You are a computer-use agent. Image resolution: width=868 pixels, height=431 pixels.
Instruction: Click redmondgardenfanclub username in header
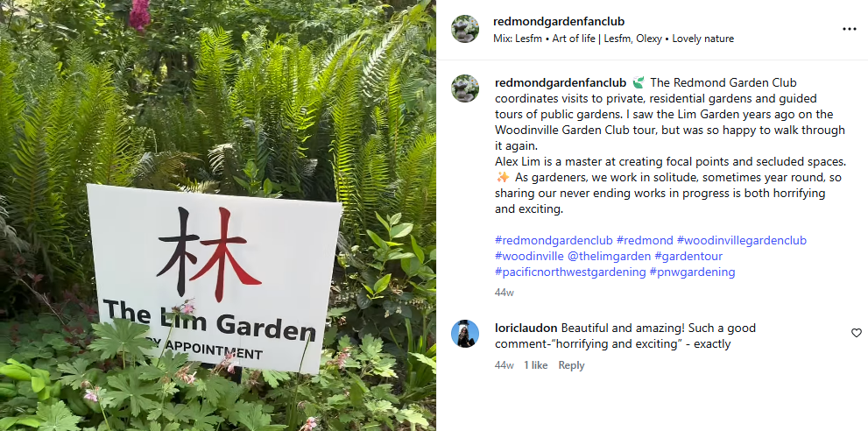(x=559, y=22)
